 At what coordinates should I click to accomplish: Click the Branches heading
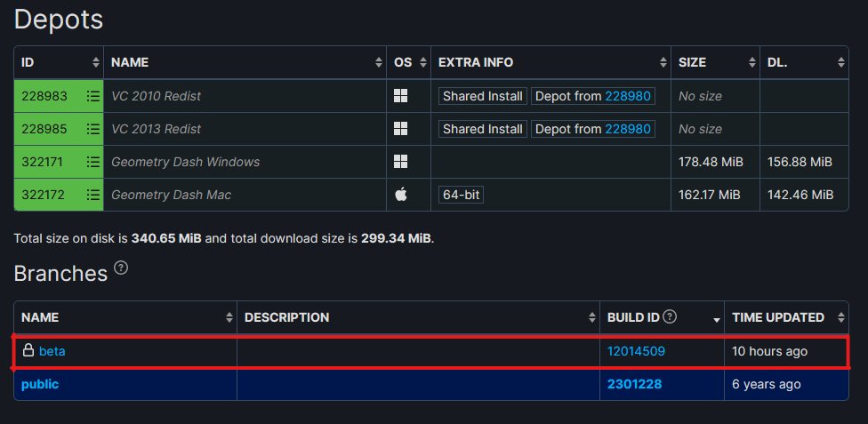(60, 274)
